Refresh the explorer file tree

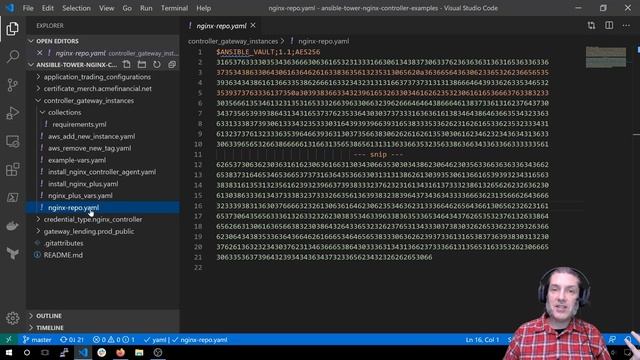pos(157,64)
